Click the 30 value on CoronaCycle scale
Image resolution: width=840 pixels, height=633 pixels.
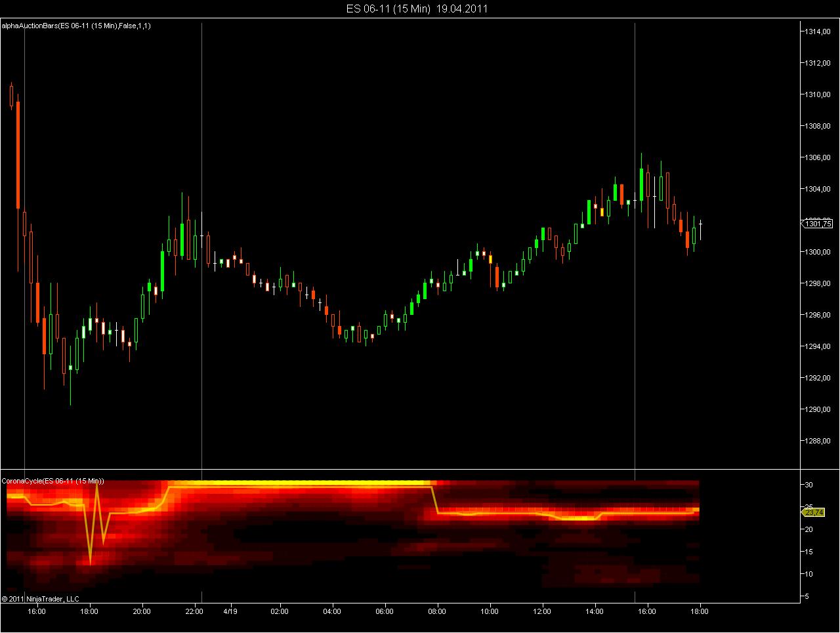pos(810,485)
